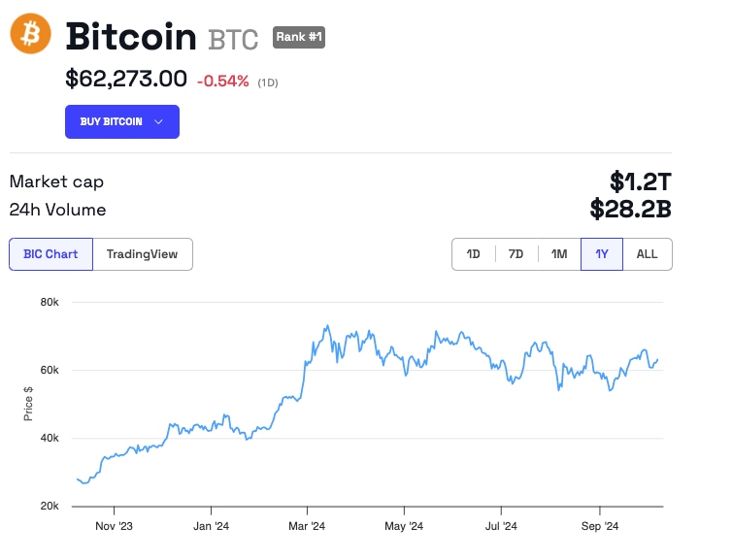Click the -0.54% price change indicator
732x560 pixels.
[x=222, y=81]
